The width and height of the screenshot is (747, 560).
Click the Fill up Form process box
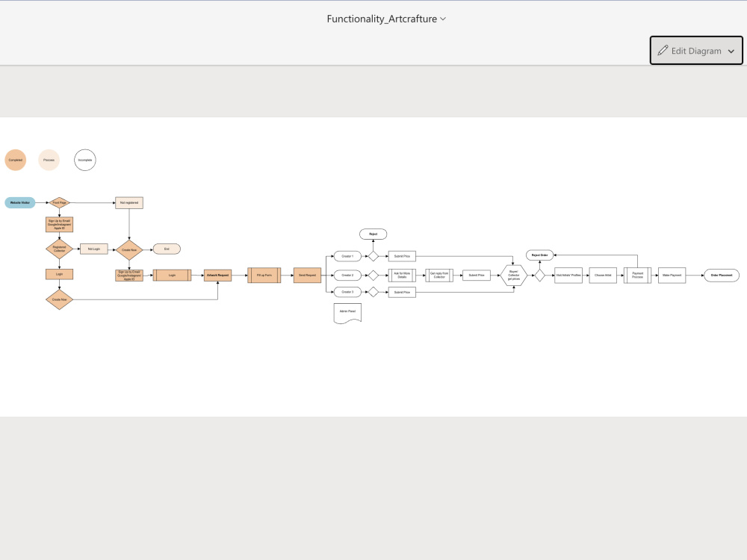point(264,276)
